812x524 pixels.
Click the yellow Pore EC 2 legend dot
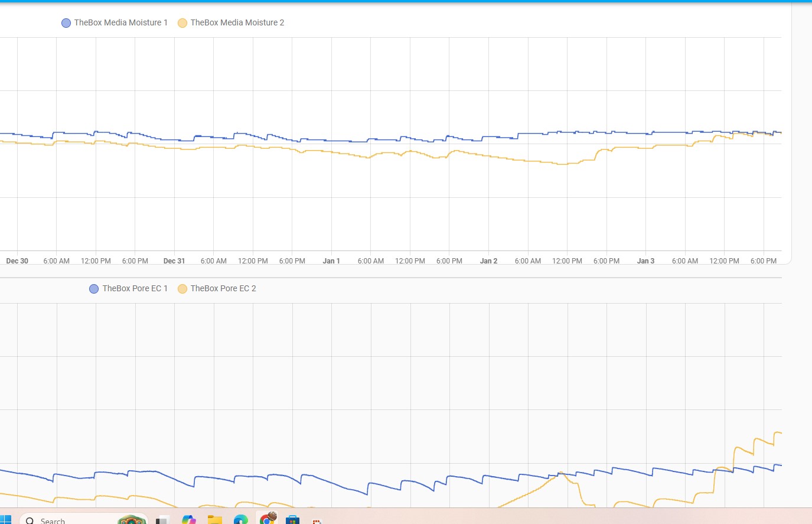point(182,289)
